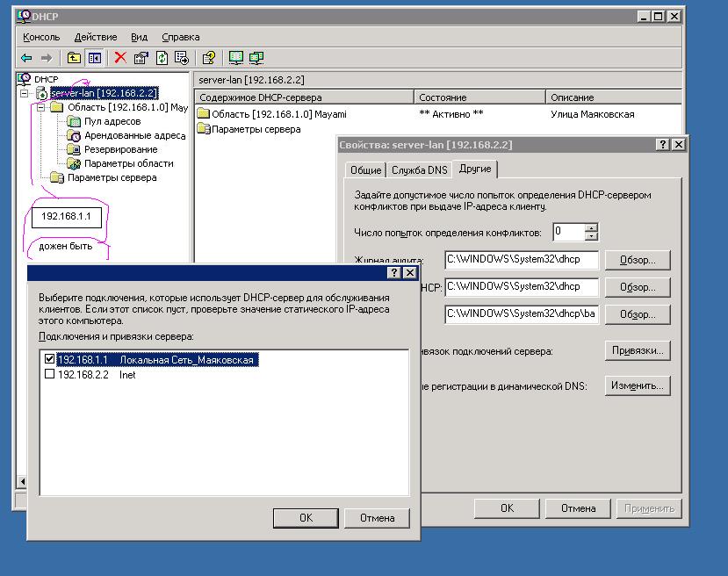
Task: Open Properties via the toolbar icon
Action: [x=141, y=58]
